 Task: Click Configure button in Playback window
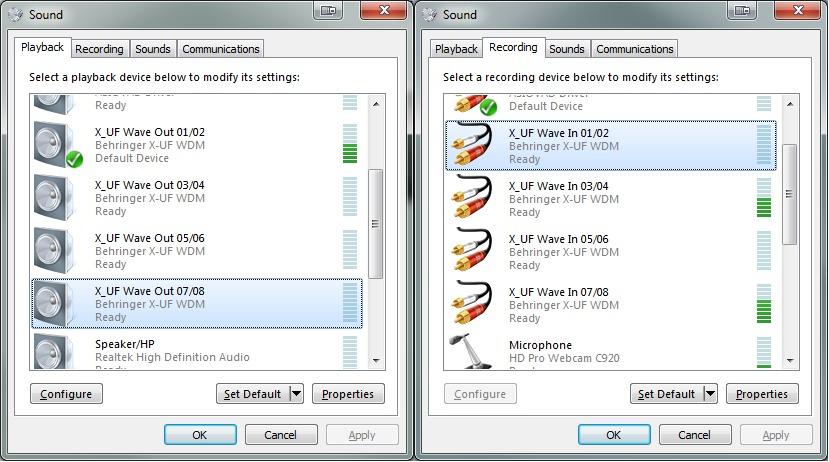[66, 394]
